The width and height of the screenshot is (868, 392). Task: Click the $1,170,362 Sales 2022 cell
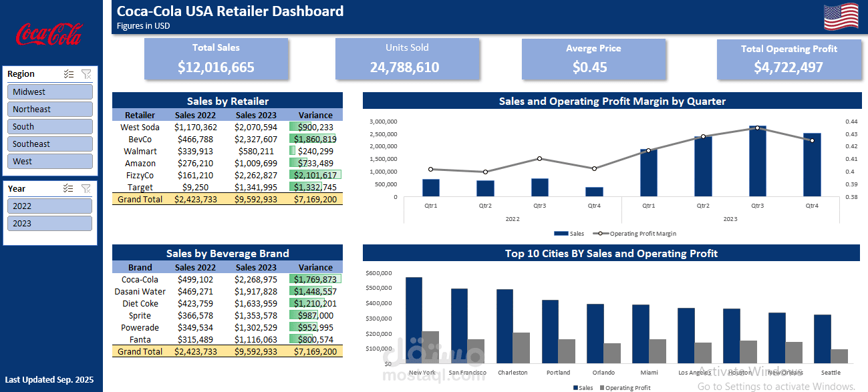(x=196, y=127)
